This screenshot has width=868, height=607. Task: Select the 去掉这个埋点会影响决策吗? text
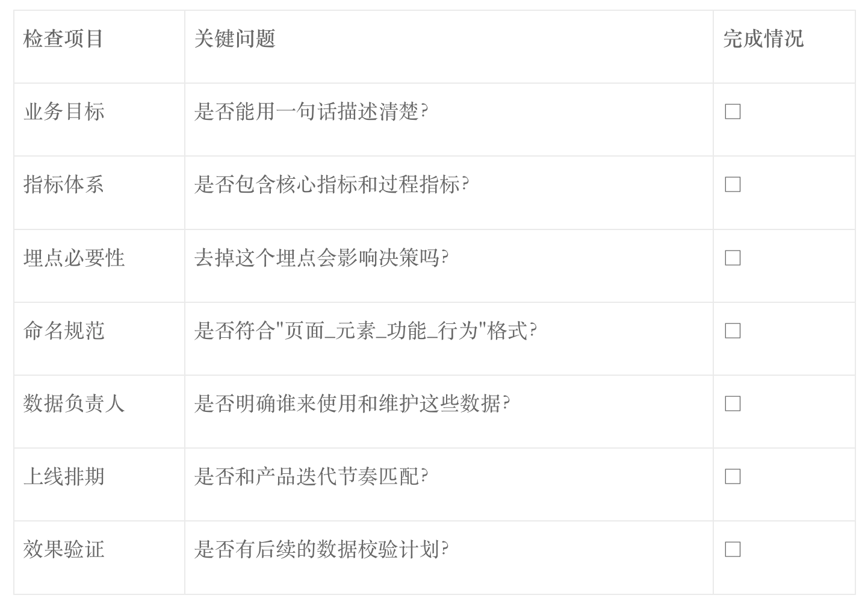click(321, 258)
